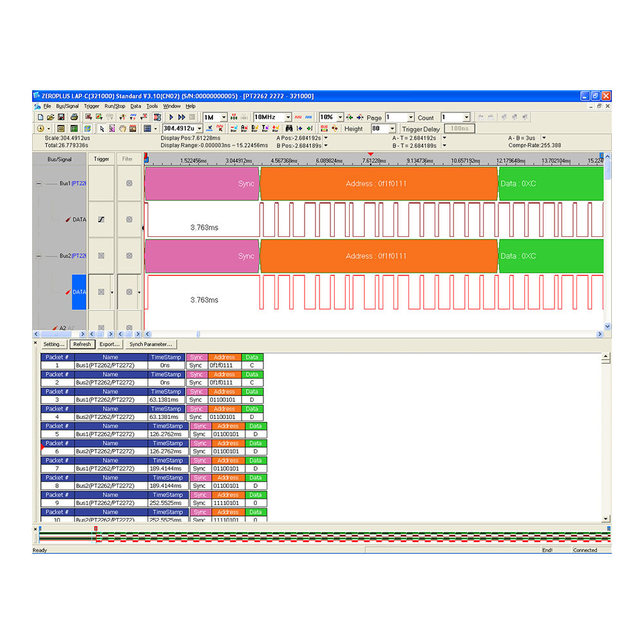Open the Bus/Signal menu

point(66,106)
